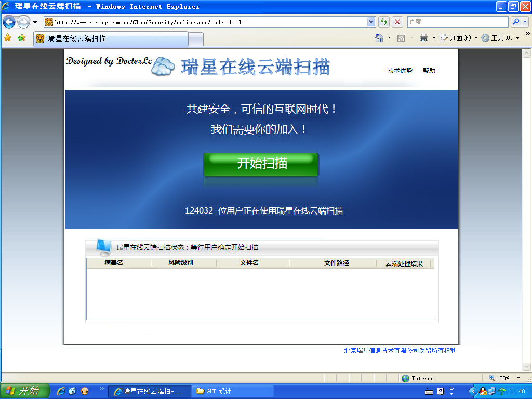The width and height of the screenshot is (532, 399).
Task: Click the magnifier search button
Action: tap(516, 22)
